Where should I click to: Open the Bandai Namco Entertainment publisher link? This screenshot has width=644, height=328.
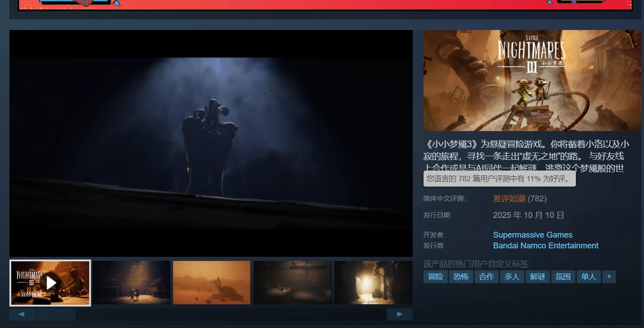(x=545, y=246)
